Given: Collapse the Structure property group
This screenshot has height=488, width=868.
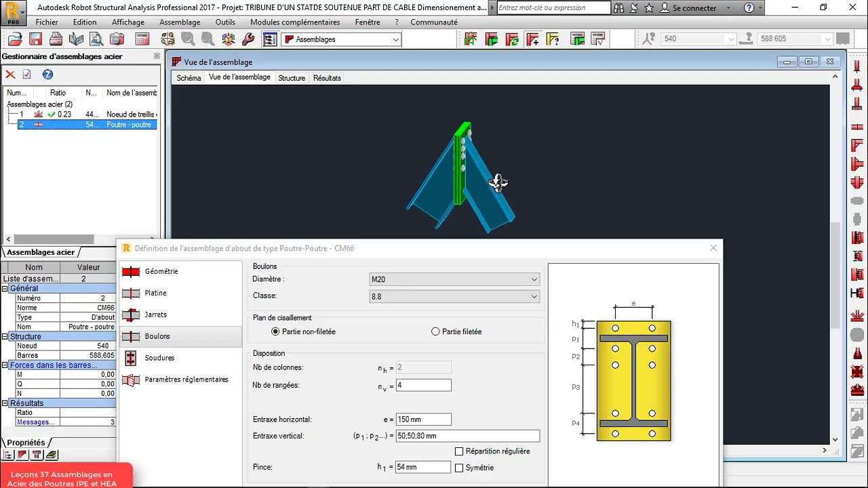Looking at the screenshot, I should (5, 337).
